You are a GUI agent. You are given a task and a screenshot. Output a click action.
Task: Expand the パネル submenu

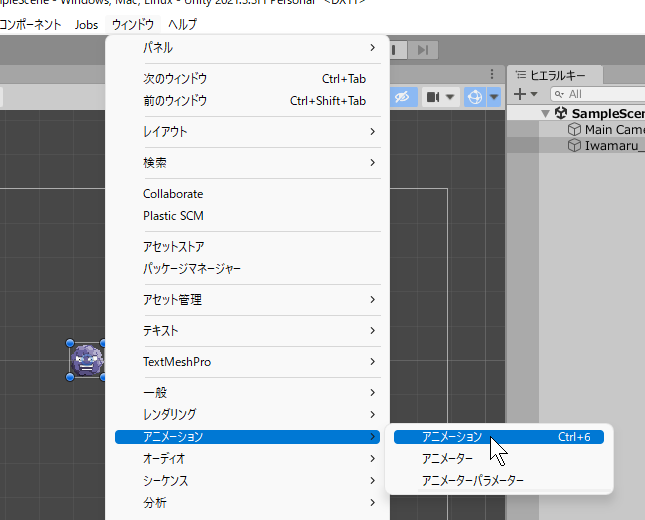(x=247, y=48)
